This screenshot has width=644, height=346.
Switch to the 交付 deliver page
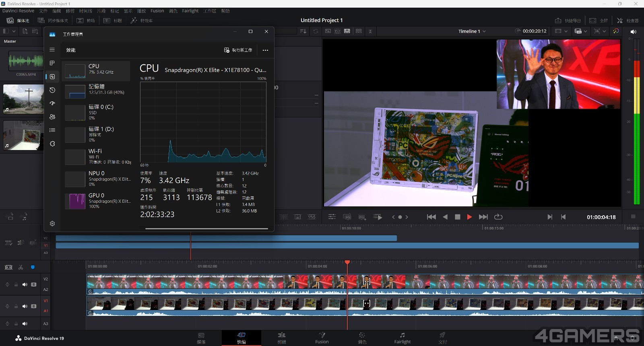tap(443, 338)
